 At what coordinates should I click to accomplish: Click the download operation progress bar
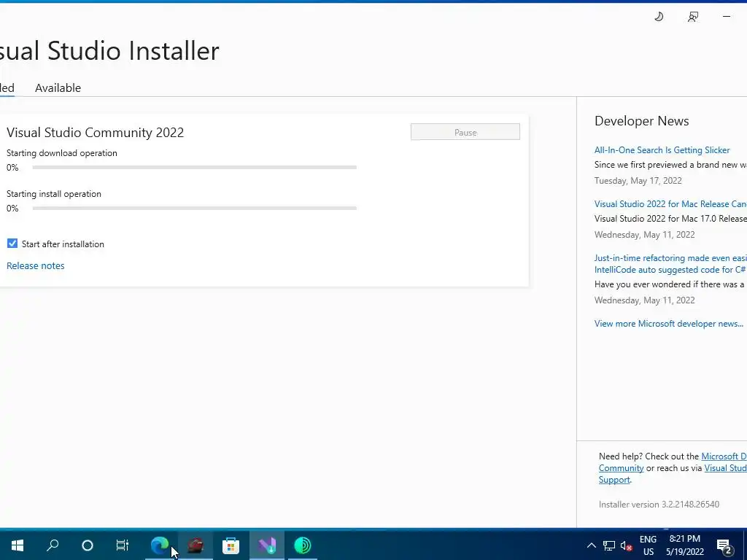[194, 168]
